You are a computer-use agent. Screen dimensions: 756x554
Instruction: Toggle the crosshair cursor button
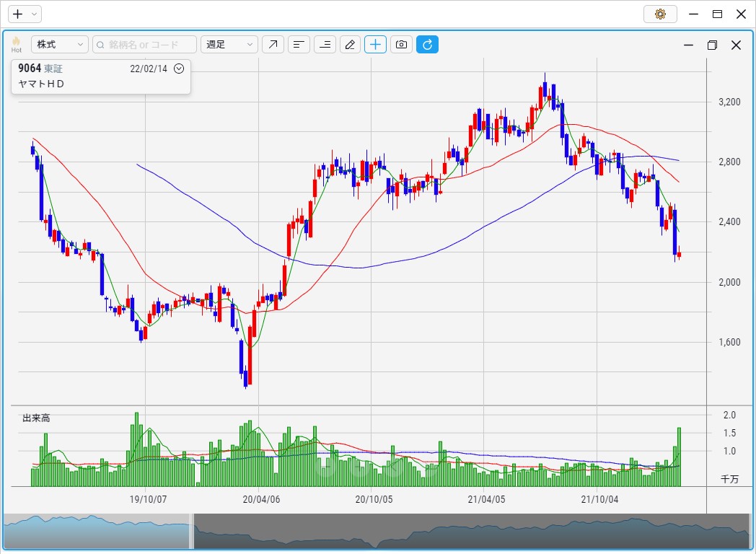point(375,45)
